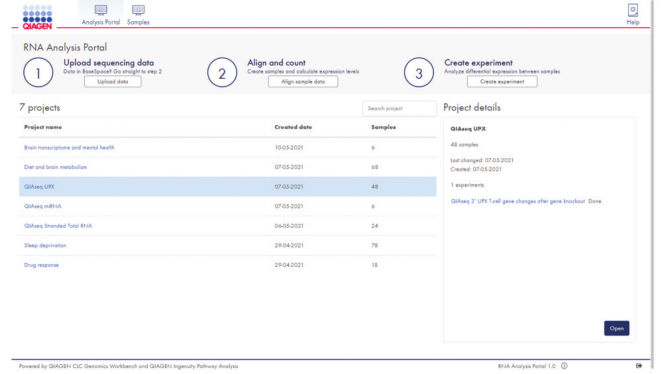Click the Open button in Project details

point(616,328)
